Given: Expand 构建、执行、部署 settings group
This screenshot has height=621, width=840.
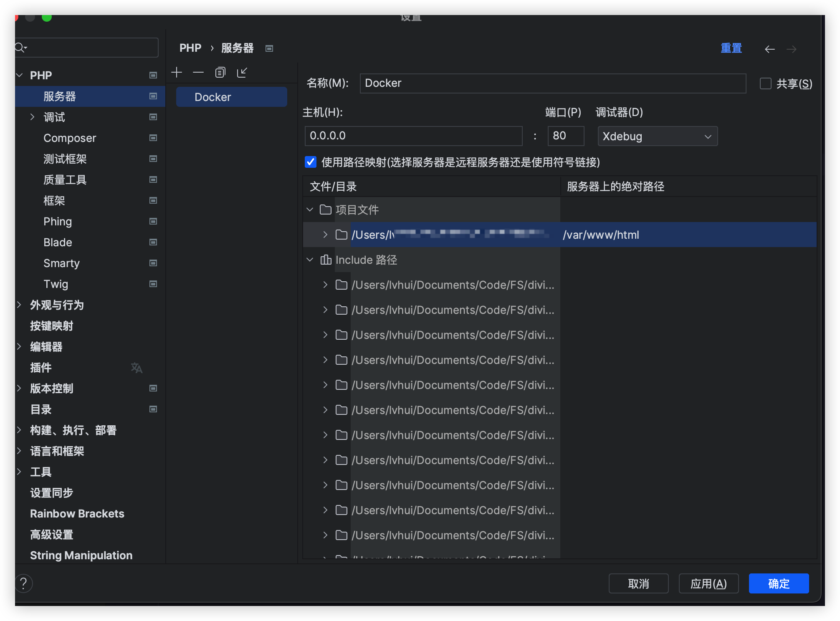Looking at the screenshot, I should [19, 430].
